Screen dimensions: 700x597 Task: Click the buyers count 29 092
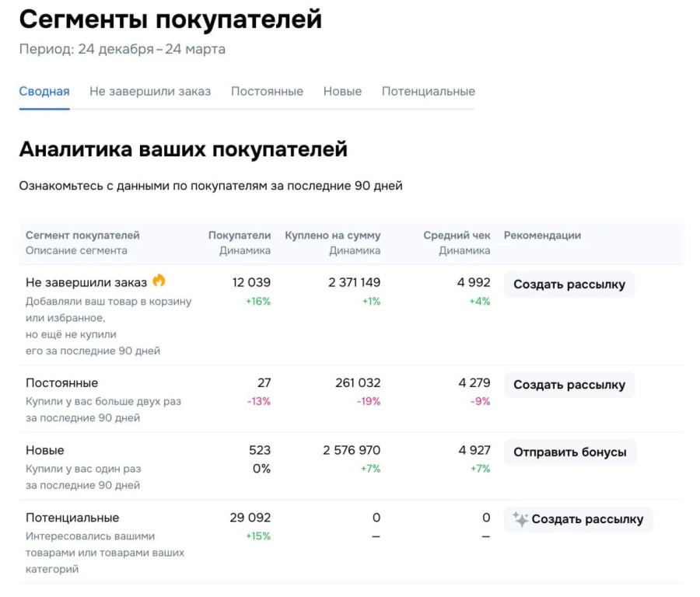pos(250,518)
